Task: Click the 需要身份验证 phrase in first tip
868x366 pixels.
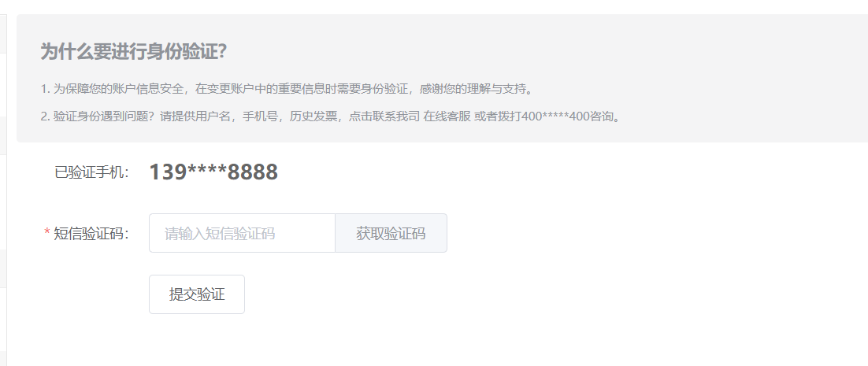Action: tap(372, 89)
